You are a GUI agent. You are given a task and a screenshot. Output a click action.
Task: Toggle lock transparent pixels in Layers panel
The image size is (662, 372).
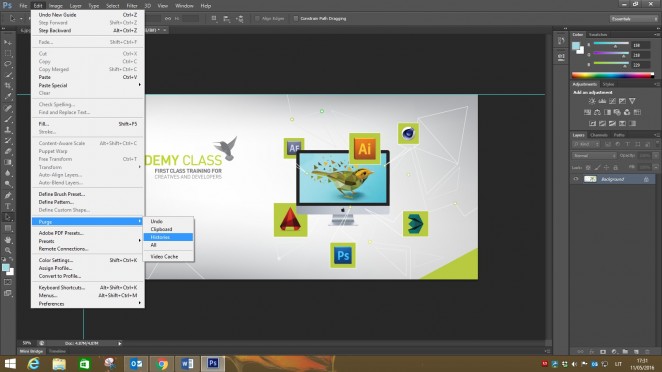(x=588, y=168)
